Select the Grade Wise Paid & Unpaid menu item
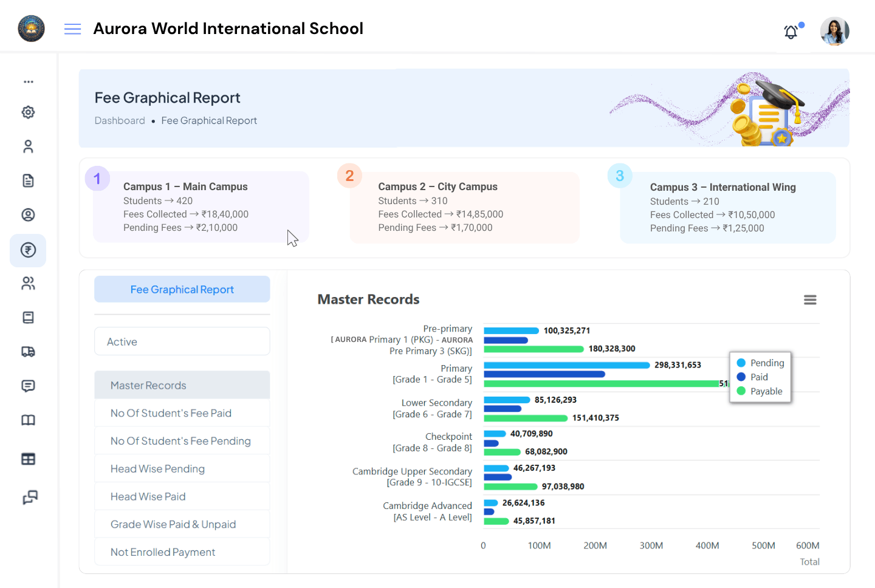Image resolution: width=875 pixels, height=588 pixels. pos(172,524)
